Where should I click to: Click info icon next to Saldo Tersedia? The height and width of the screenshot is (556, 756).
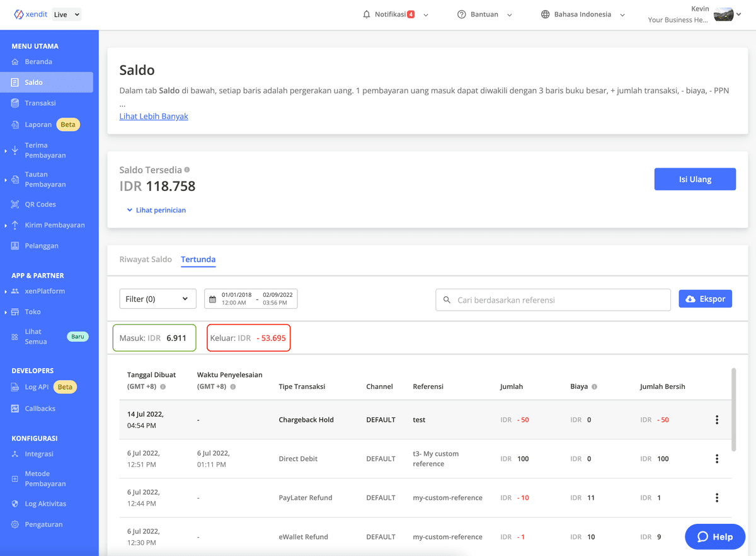point(187,170)
